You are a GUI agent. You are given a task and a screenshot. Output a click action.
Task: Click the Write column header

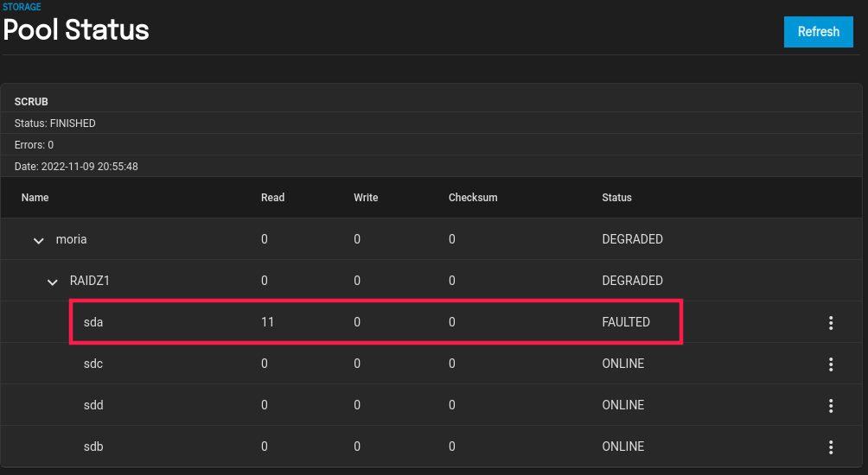[x=366, y=198]
